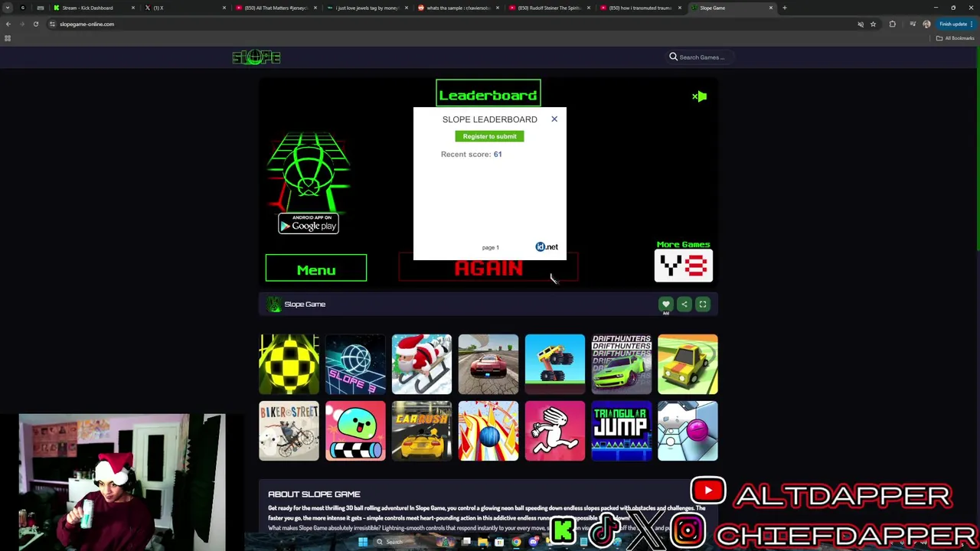Focus the Search Games input field
This screenshot has height=551, width=980.
click(702, 57)
